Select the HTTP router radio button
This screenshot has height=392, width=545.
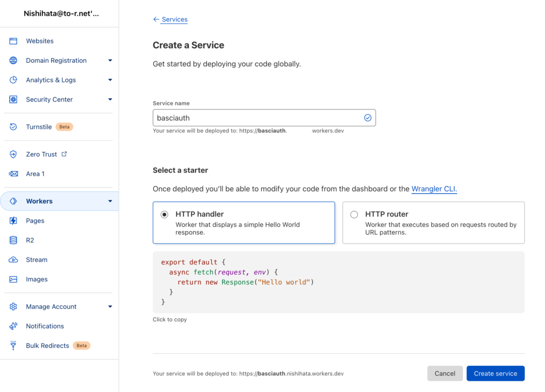354,214
